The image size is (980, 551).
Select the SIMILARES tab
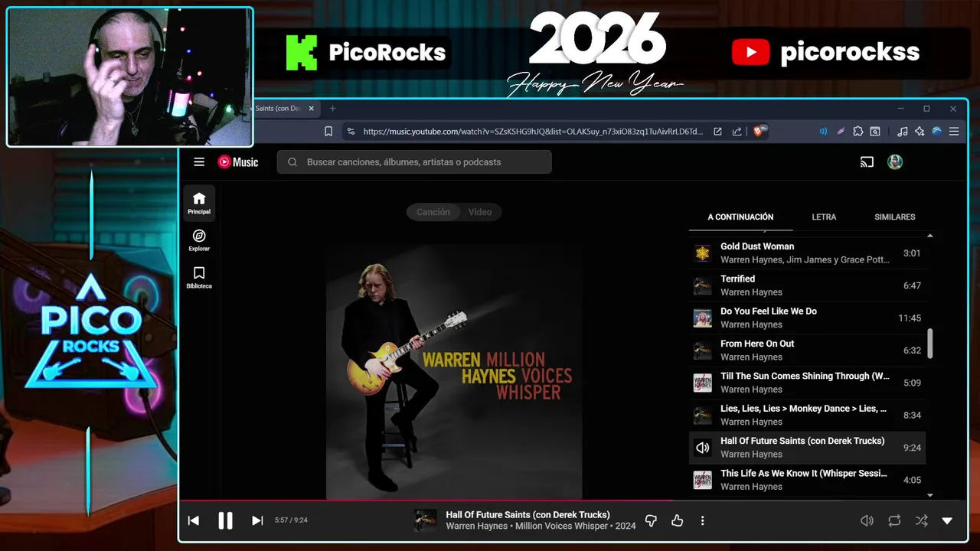click(x=894, y=217)
